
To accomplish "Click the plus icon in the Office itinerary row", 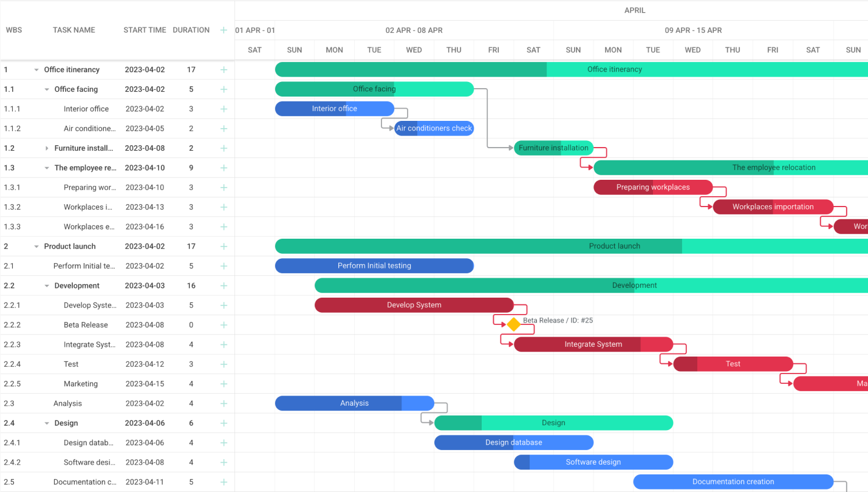I will tap(224, 70).
